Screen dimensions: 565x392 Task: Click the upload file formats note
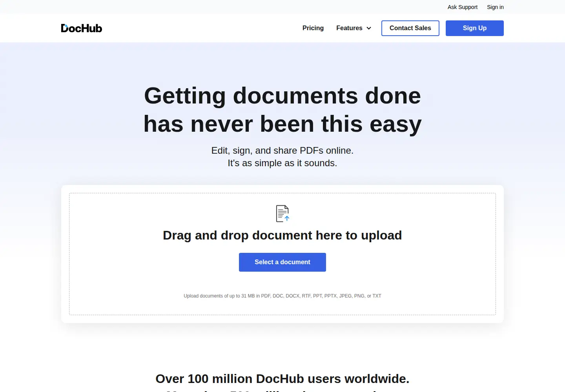[282, 296]
